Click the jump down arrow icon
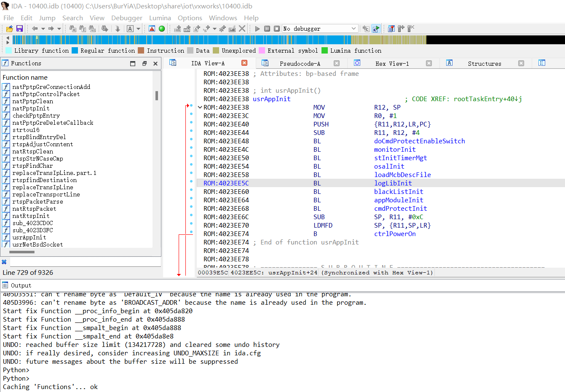The image size is (565, 392). click(118, 29)
